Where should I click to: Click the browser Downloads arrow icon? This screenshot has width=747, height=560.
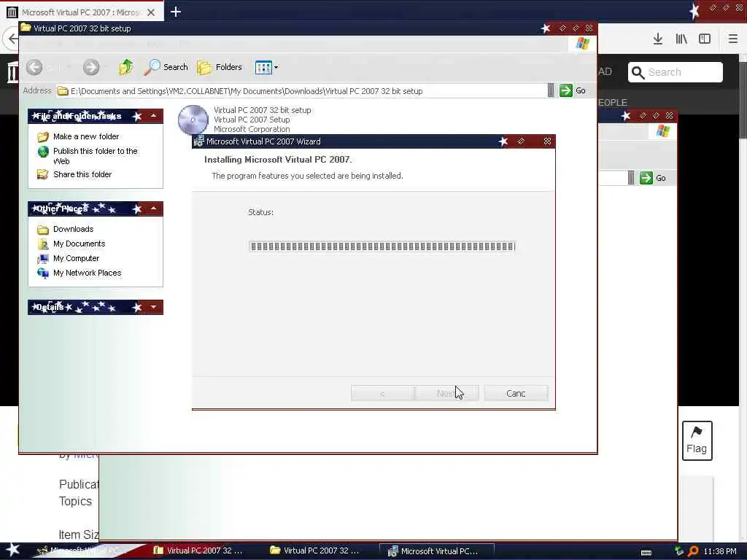tap(658, 39)
